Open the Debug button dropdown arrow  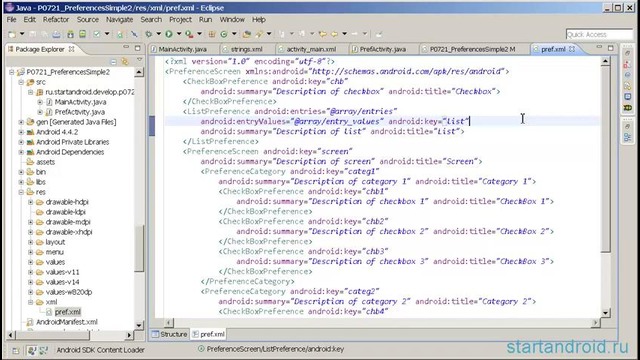[x=159, y=34]
